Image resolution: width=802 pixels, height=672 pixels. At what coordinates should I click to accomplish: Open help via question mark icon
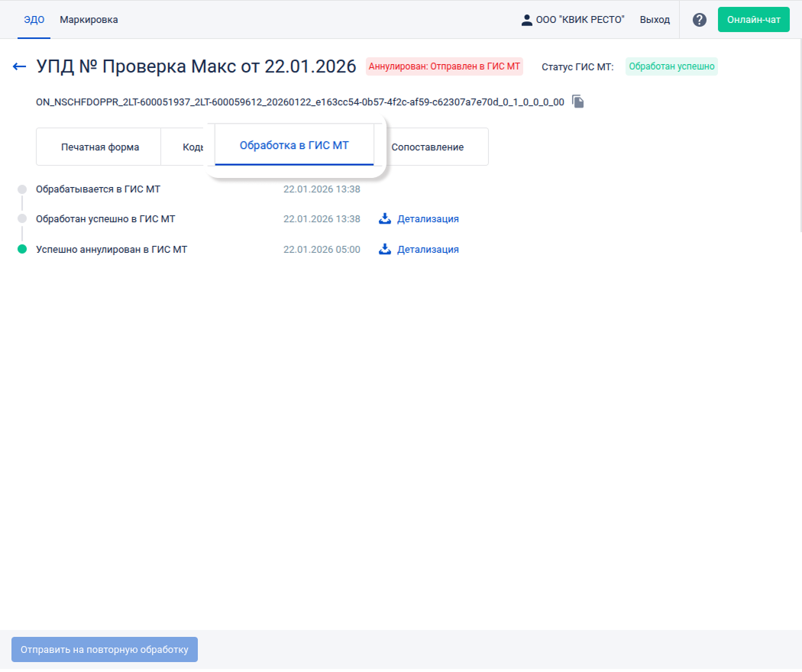point(699,20)
